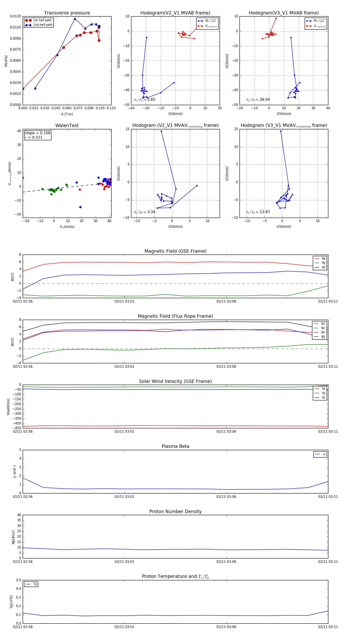Click the λ1/λ2 ≈ 2.65 label
The image size is (351, 644).
point(144,100)
